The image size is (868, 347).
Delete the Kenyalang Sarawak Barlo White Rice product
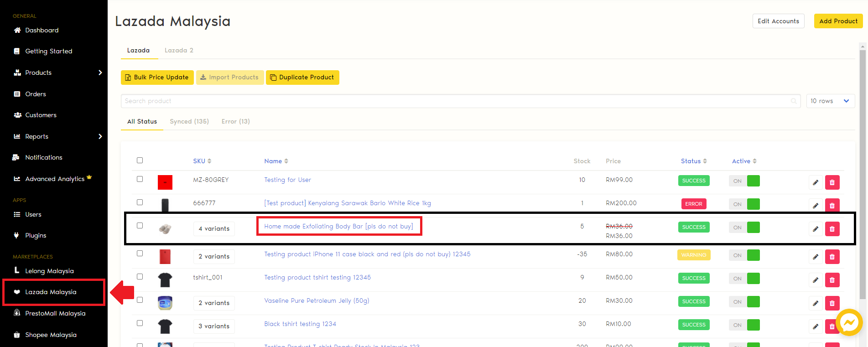(832, 206)
